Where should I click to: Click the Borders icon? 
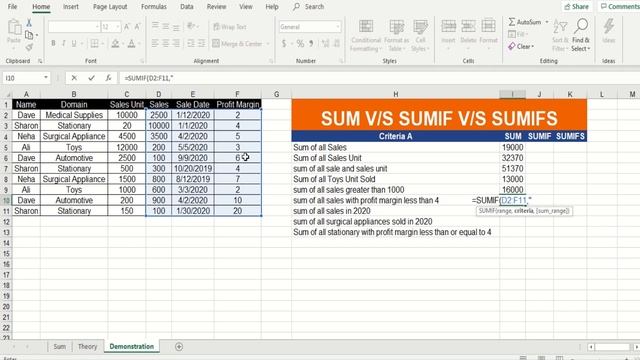[x=94, y=43]
